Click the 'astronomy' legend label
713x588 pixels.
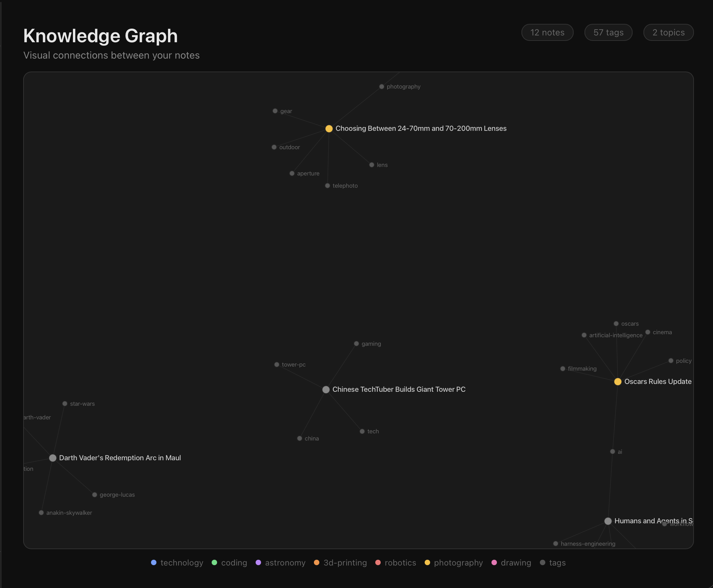point(285,563)
